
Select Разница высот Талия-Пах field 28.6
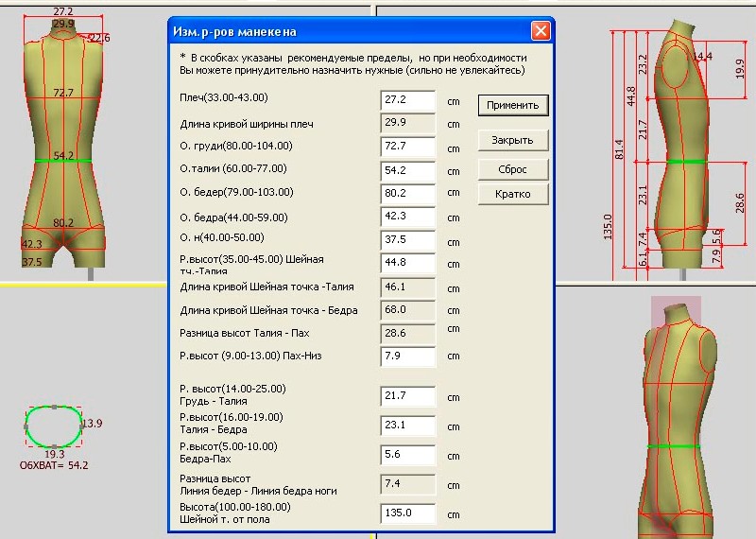(407, 334)
